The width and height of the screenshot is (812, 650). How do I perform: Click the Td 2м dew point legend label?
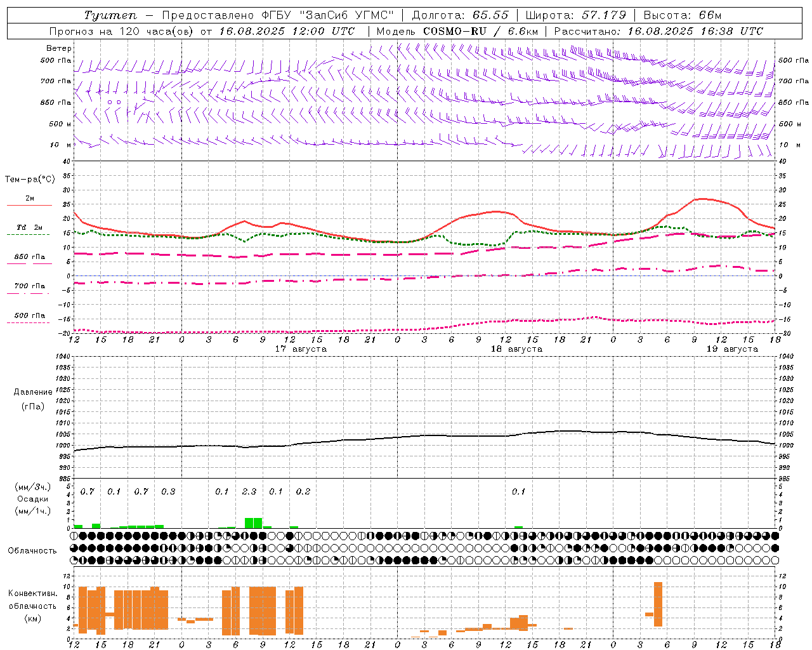coord(29,227)
